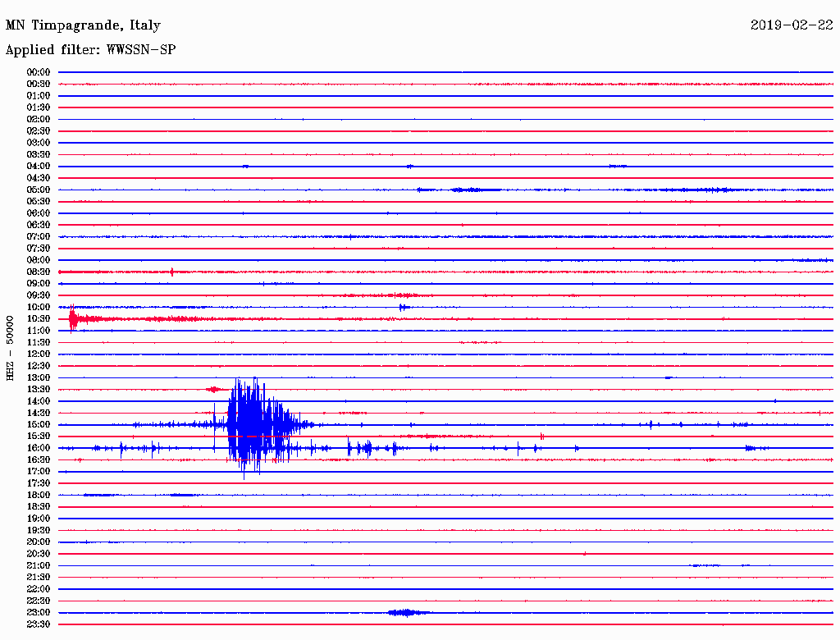Image resolution: width=840 pixels, height=640 pixels.
Task: Click the '23:30' time label
Action: (38, 624)
